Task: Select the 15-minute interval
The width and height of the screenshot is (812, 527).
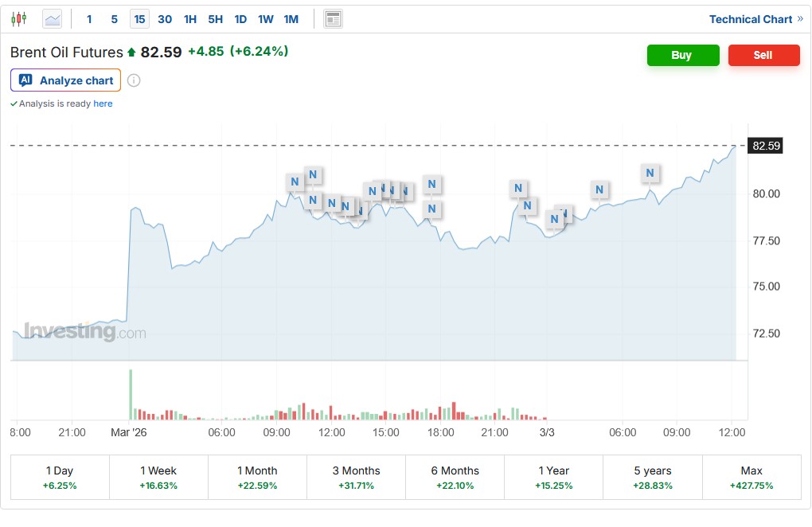Action: click(x=139, y=19)
